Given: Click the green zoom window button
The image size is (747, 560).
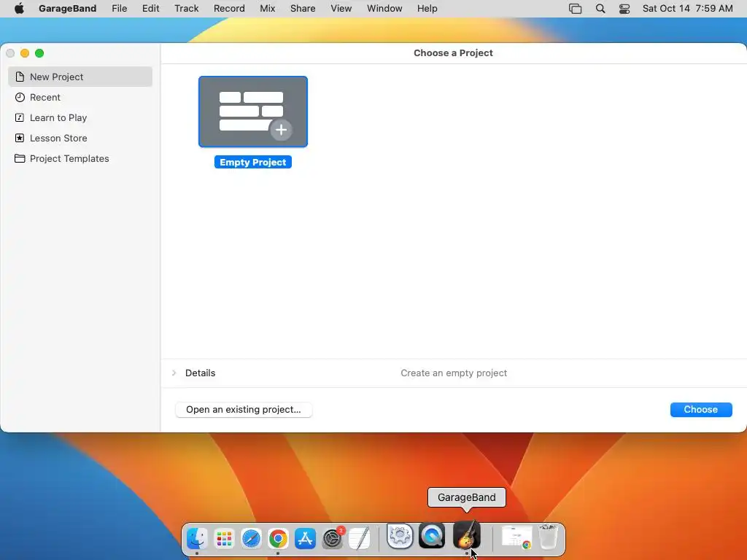Looking at the screenshot, I should pyautogui.click(x=39, y=52).
